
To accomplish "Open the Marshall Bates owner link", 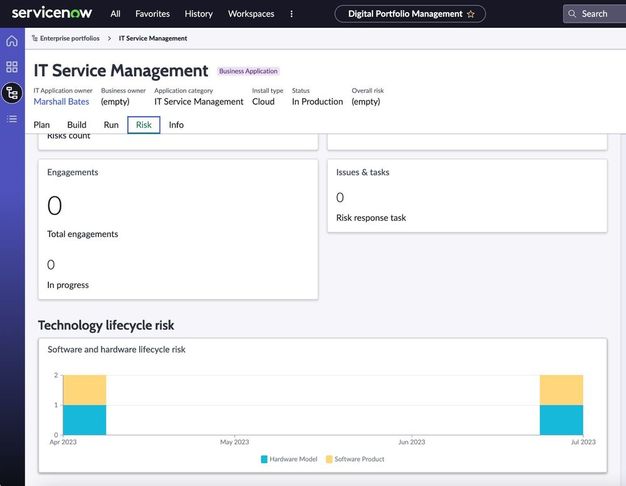I will tap(61, 101).
